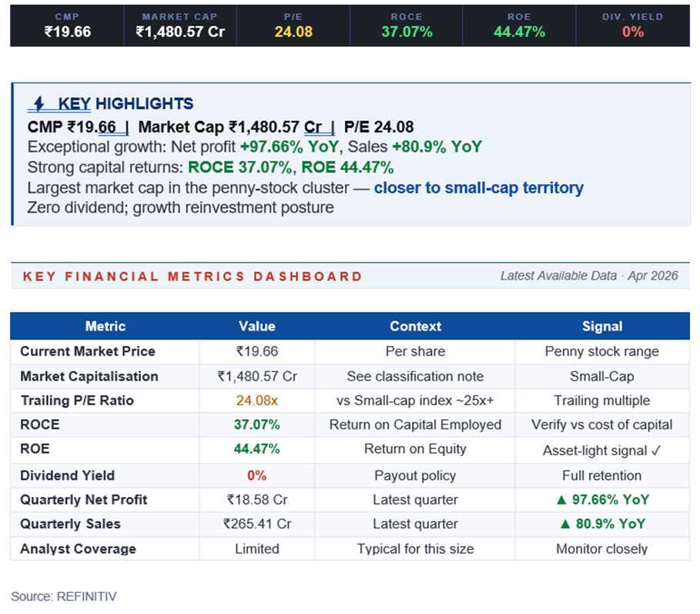Click the Signal column header

(601, 327)
